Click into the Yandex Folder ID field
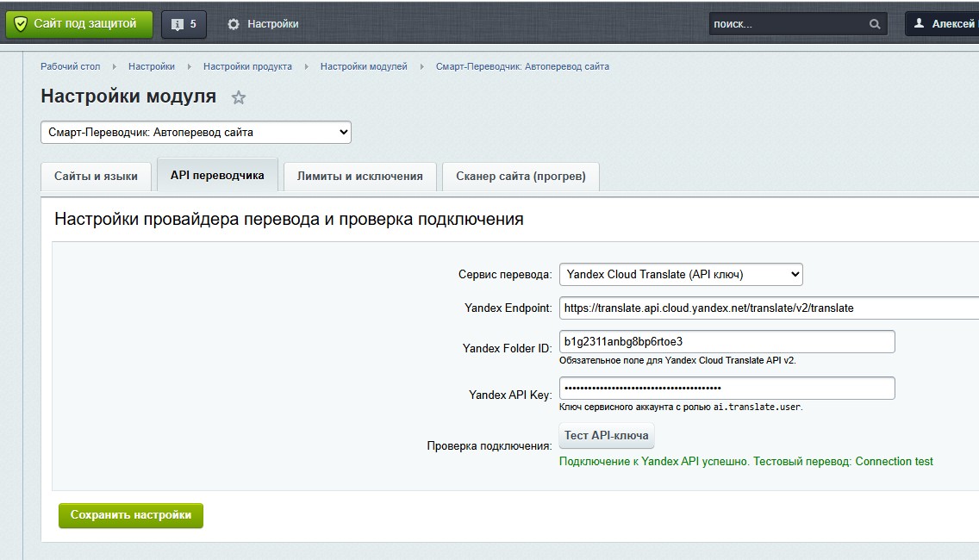The image size is (979, 560). (x=726, y=341)
